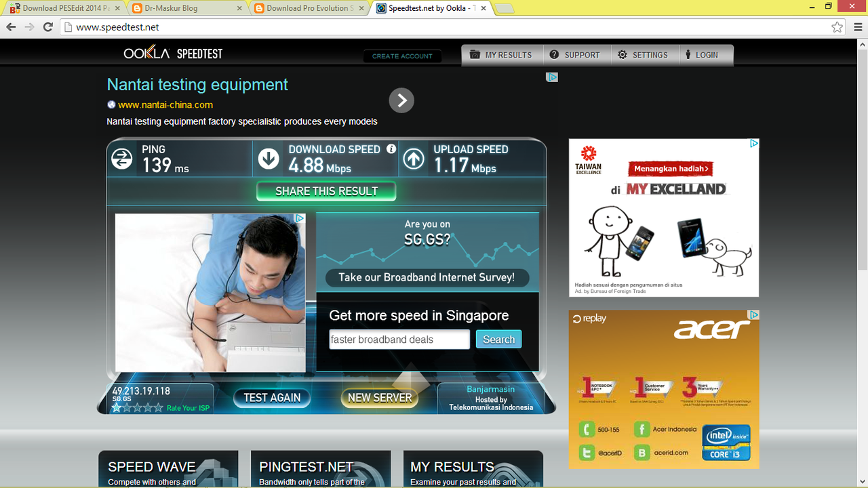Reload the page with refresh icon
This screenshot has width=868, height=488.
[47, 27]
